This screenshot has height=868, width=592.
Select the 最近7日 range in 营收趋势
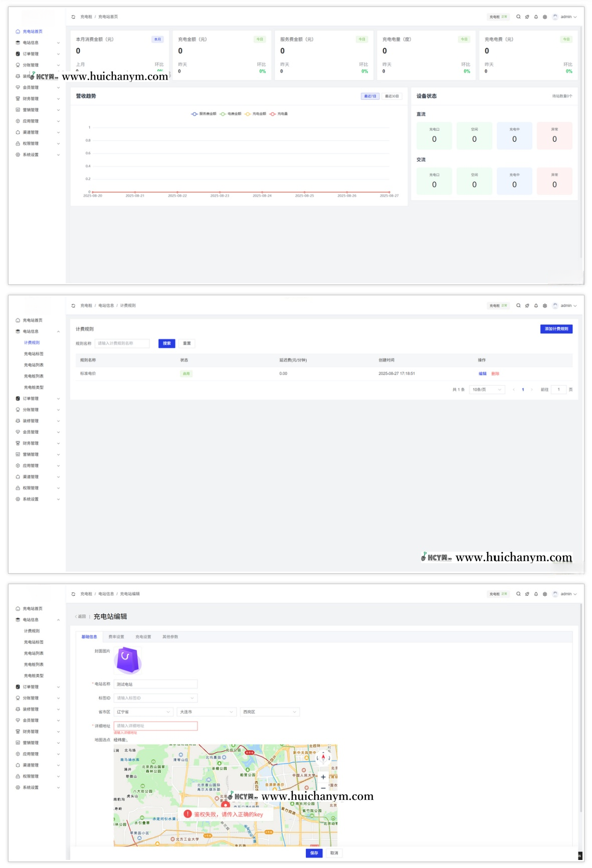(370, 96)
